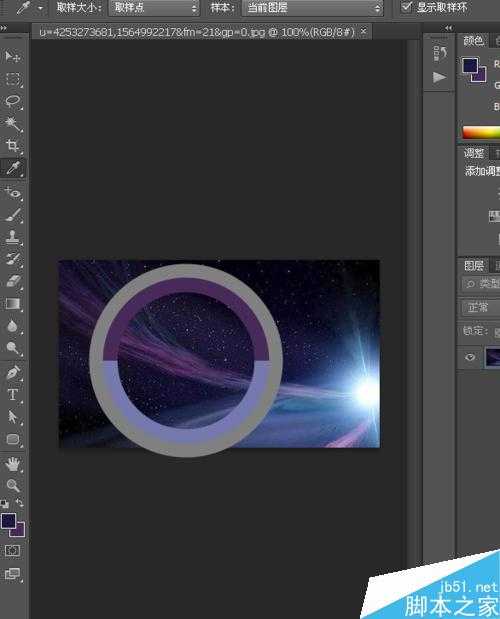
Task: Hide the layer using eye icon
Action: coord(470,357)
